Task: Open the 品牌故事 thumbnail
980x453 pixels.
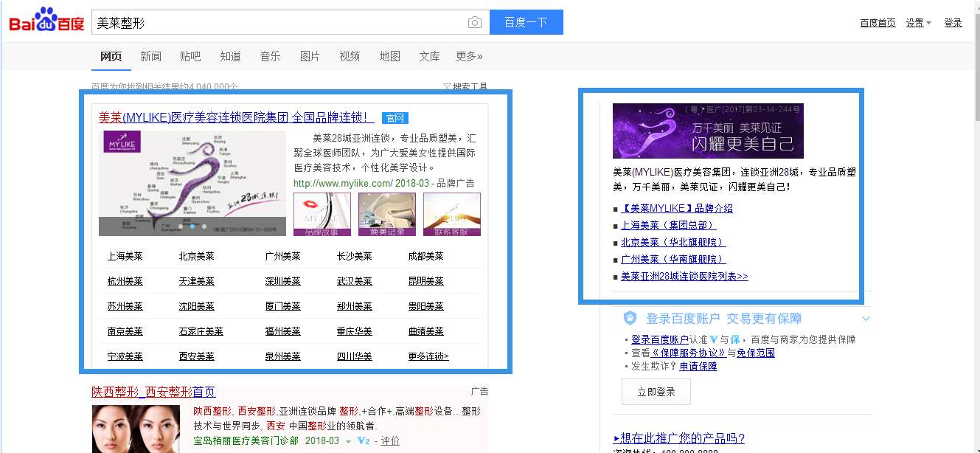Action: coord(322,215)
